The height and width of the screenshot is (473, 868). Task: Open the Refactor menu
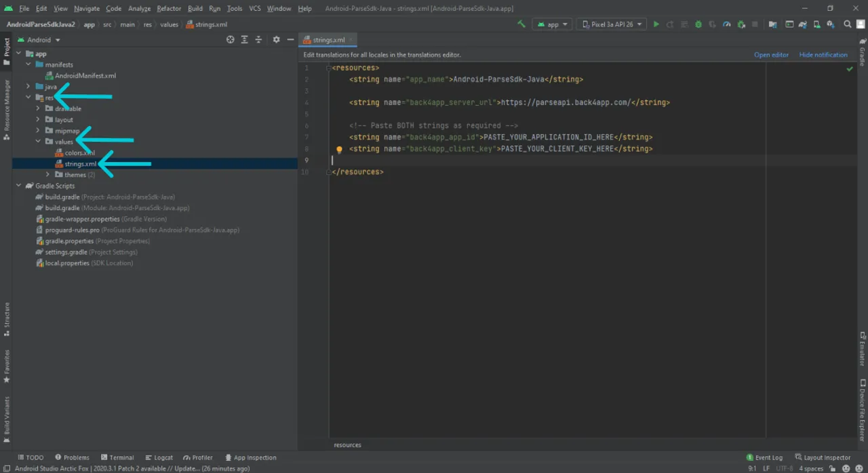(x=169, y=8)
